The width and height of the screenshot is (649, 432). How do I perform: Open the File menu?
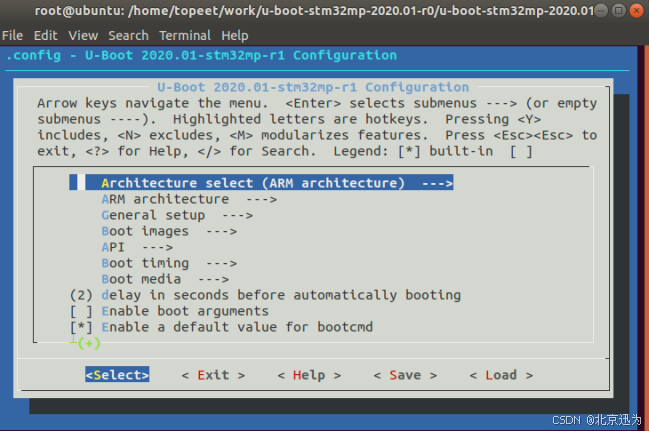pos(12,36)
